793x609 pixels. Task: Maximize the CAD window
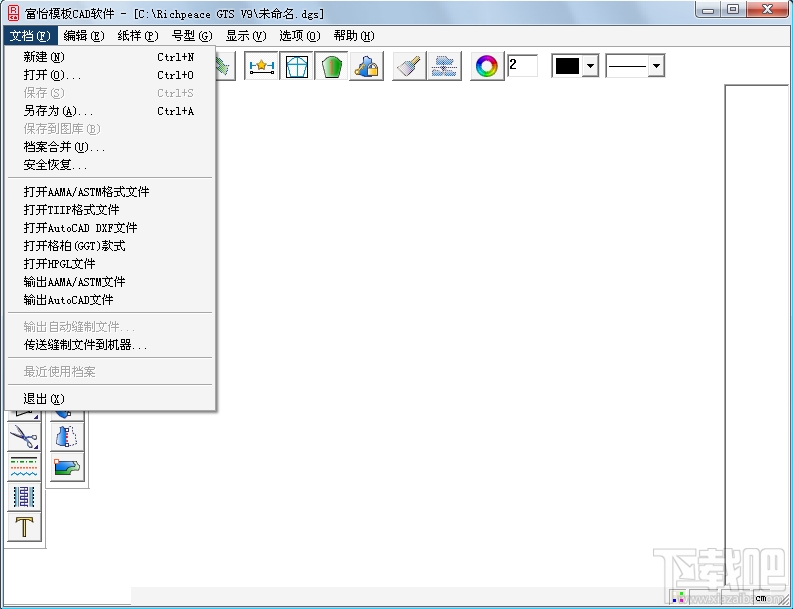[x=733, y=10]
